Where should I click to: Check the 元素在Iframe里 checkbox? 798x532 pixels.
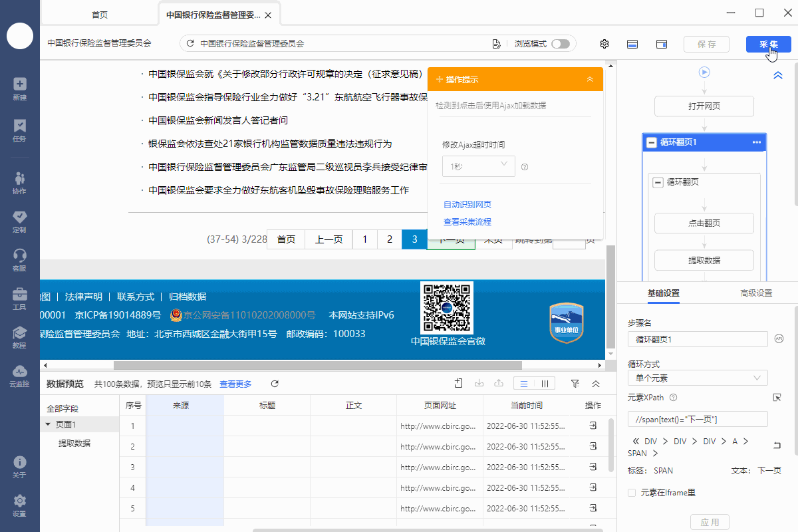coord(632,493)
